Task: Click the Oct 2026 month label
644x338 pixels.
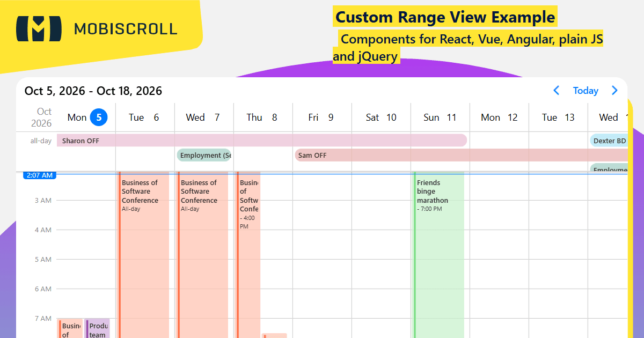Action: pyautogui.click(x=42, y=117)
